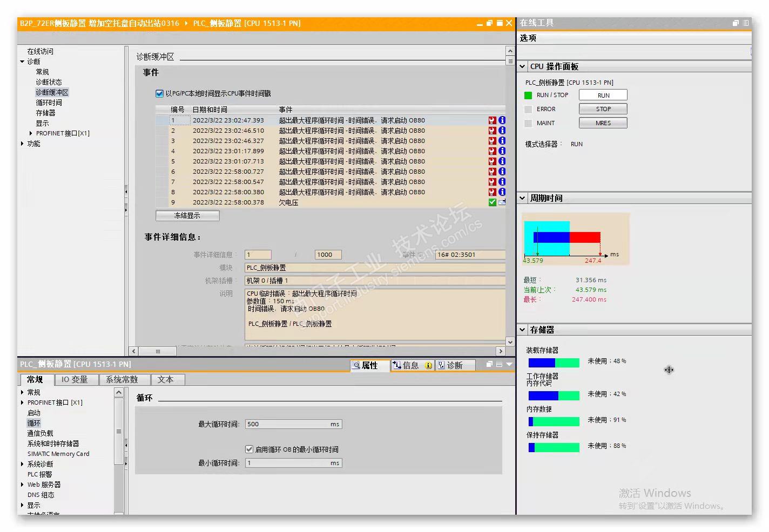Expand the 功能 tree node
This screenshot has height=532, width=769.
point(22,144)
